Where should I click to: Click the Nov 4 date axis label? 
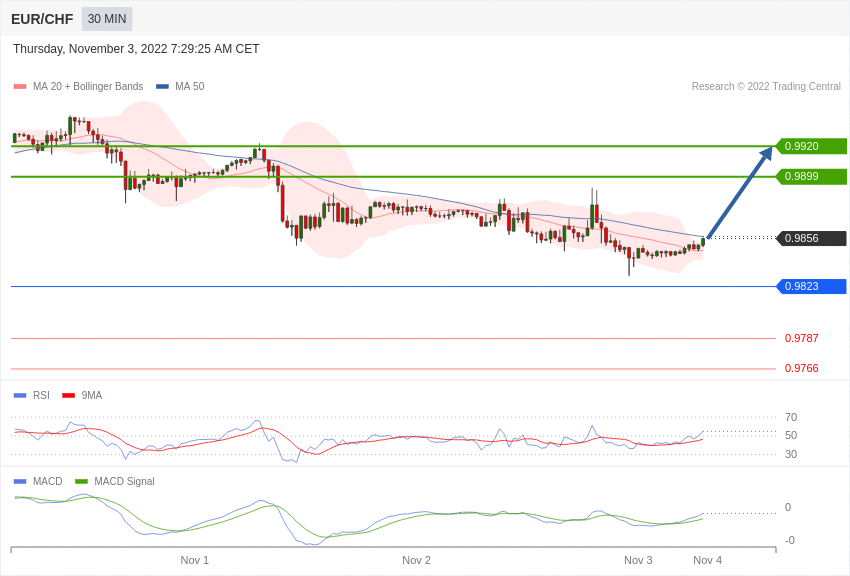[x=707, y=560]
